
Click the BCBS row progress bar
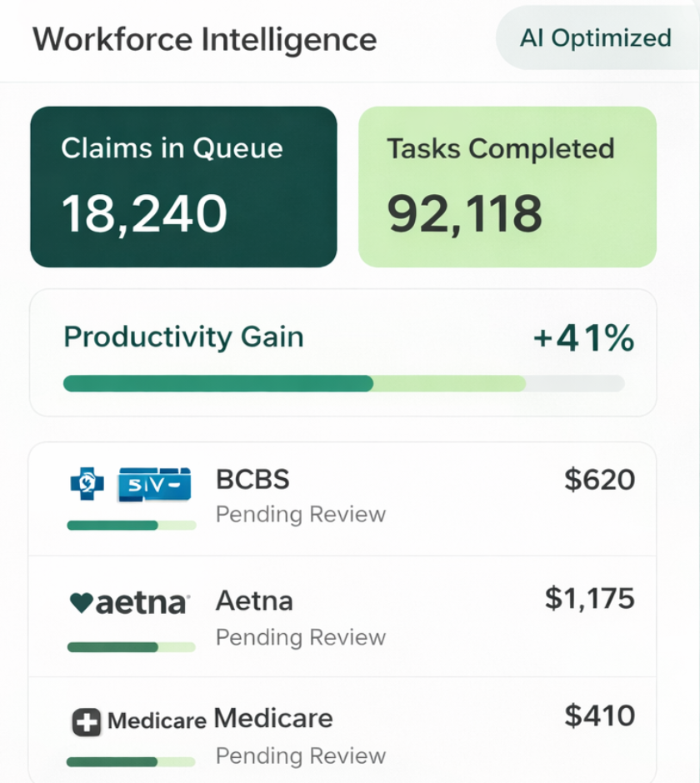click(132, 526)
